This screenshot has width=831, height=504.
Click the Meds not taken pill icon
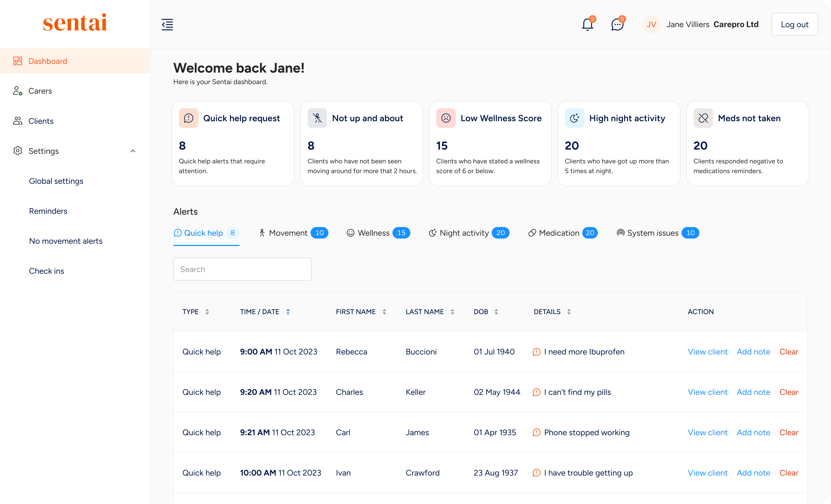point(703,118)
